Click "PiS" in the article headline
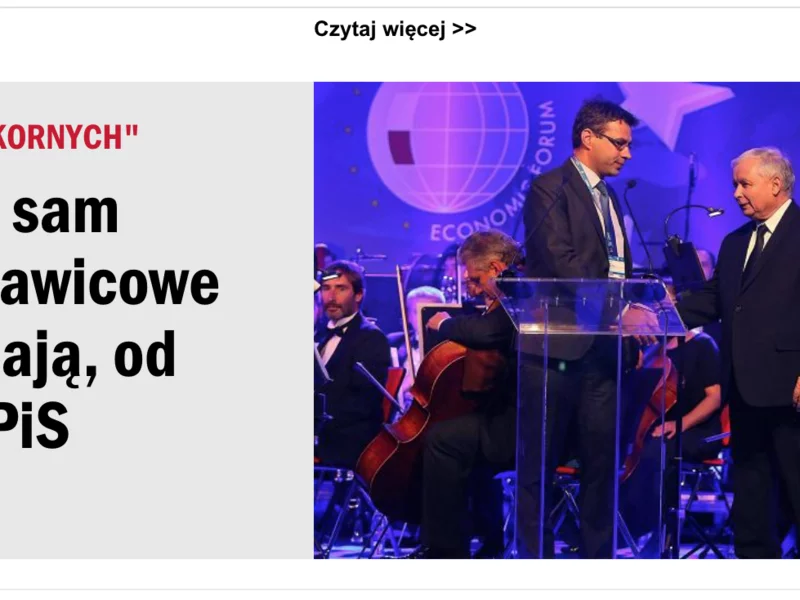 tap(34, 424)
